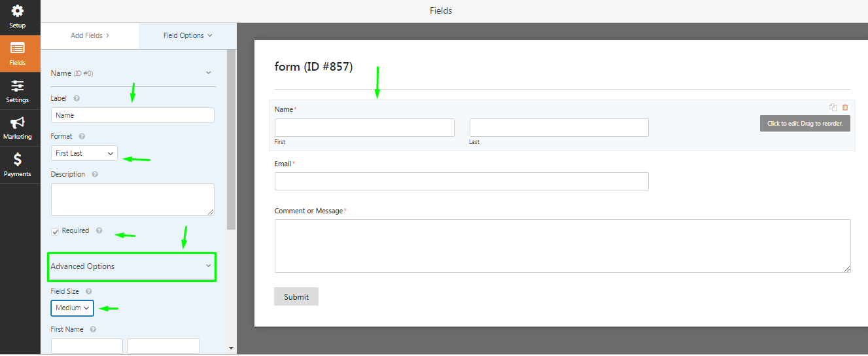The height and width of the screenshot is (356, 868).
Task: Click help icon next to Field Size
Action: point(88,291)
